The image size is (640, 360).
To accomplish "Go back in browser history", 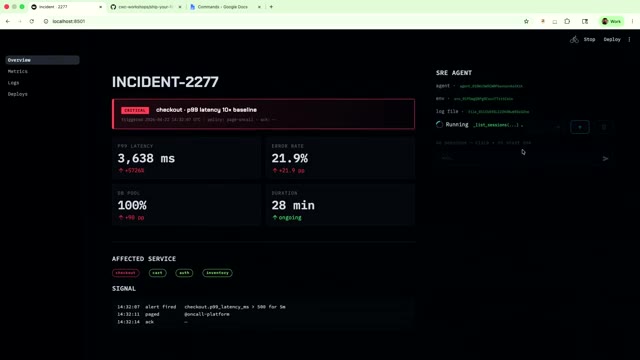I will click(8, 21).
